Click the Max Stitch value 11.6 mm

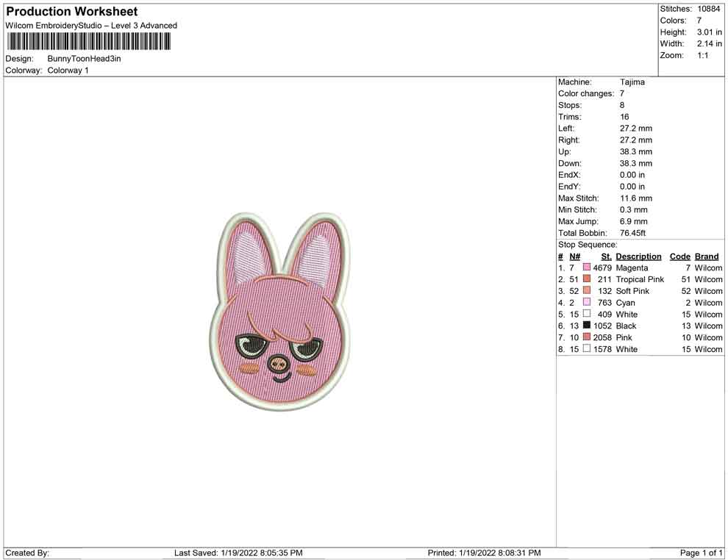pos(635,198)
